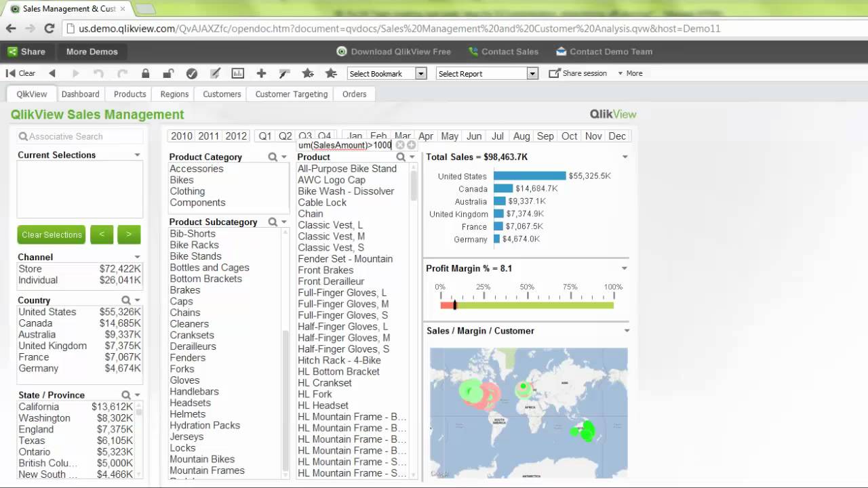
Task: Add new sheet object plus icon
Action: [x=261, y=73]
